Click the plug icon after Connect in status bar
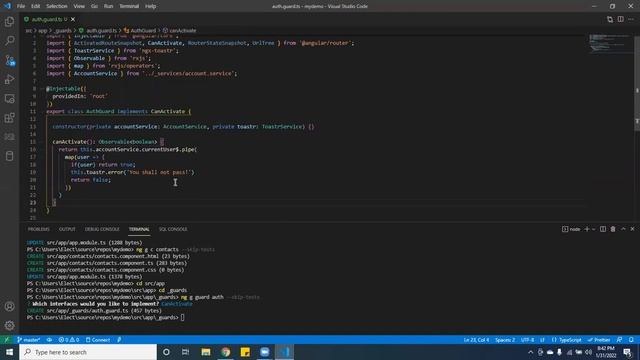The width and height of the screenshot is (640, 360). click(119, 340)
